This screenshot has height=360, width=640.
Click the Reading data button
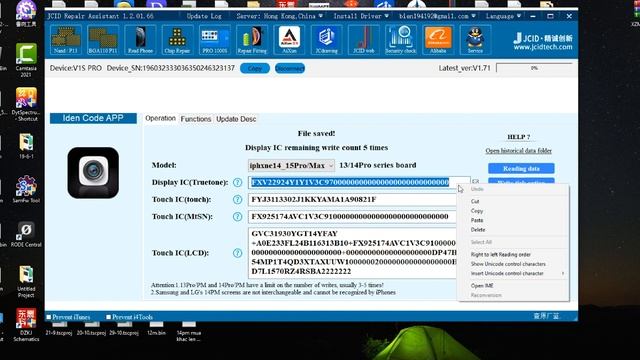(x=521, y=169)
